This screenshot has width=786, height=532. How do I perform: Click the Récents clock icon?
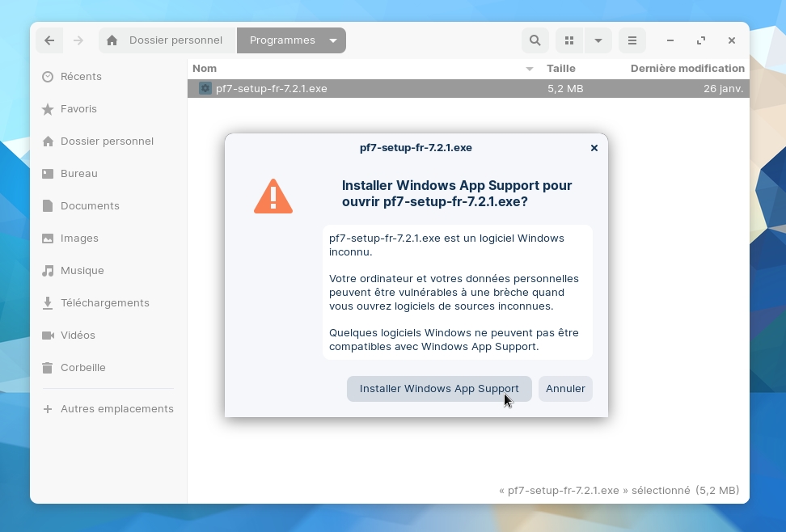(x=48, y=76)
